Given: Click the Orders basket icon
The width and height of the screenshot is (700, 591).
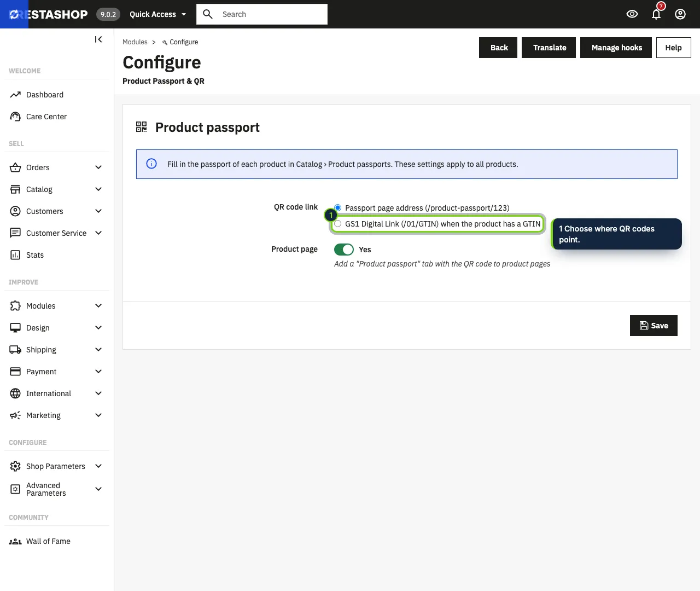Looking at the screenshot, I should (15, 167).
